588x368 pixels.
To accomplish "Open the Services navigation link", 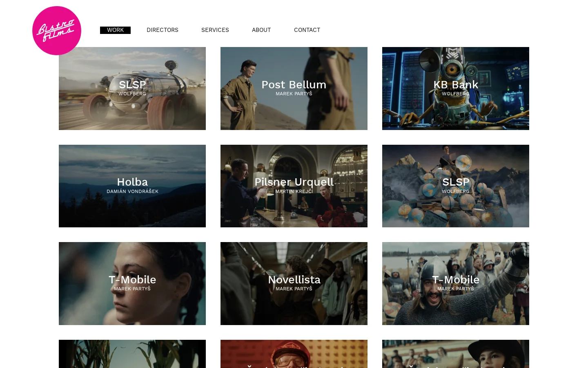I will (215, 30).
